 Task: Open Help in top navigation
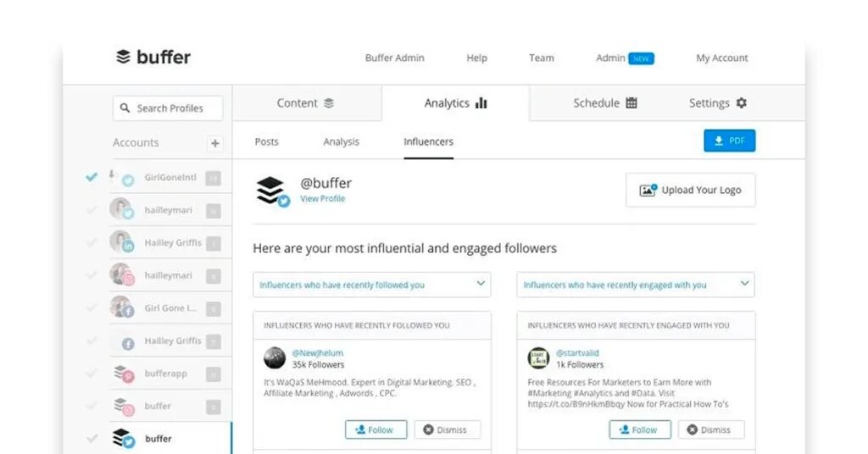476,58
